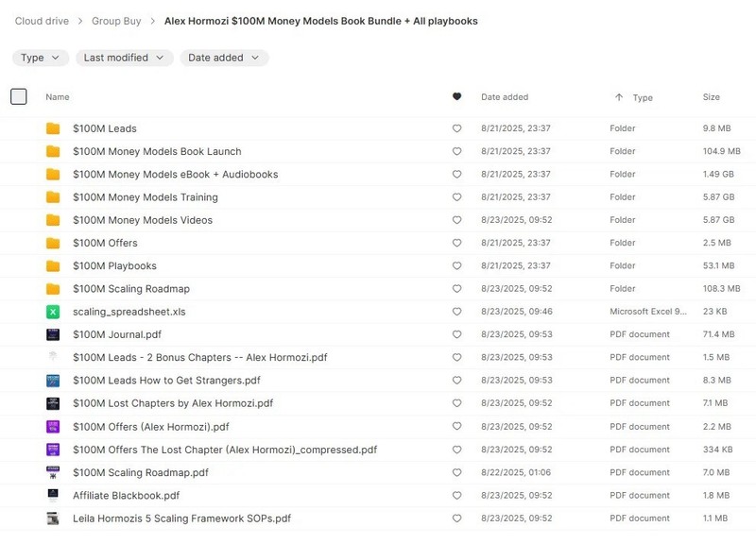Click the 8/22/2025, 01:06 date cell
The image size is (756, 544).
516,472
